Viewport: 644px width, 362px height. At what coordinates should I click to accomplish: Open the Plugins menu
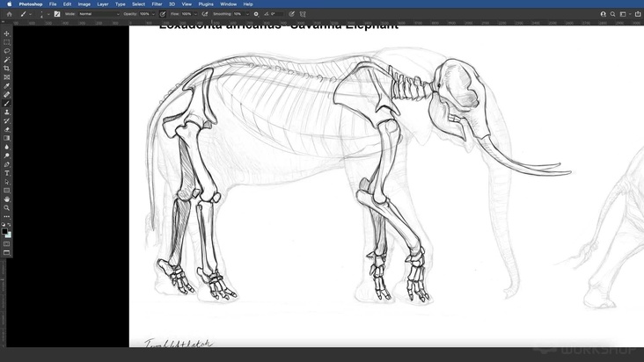206,4
